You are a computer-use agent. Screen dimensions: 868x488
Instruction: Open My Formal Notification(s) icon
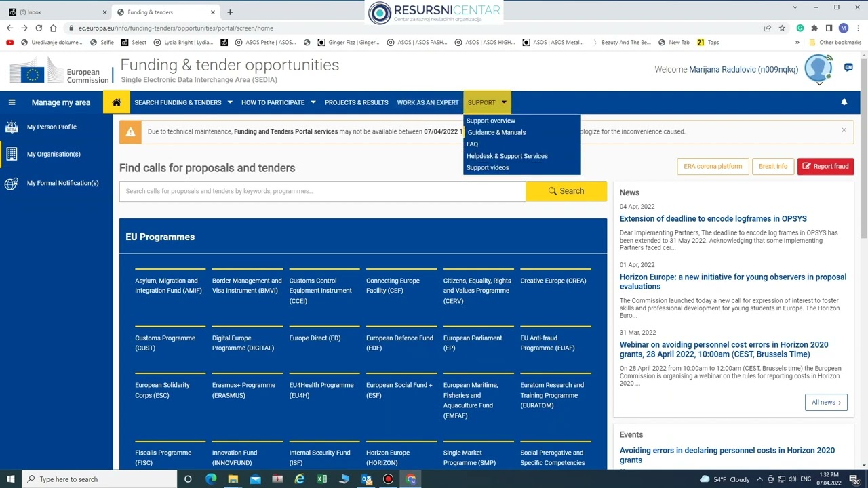(12, 183)
